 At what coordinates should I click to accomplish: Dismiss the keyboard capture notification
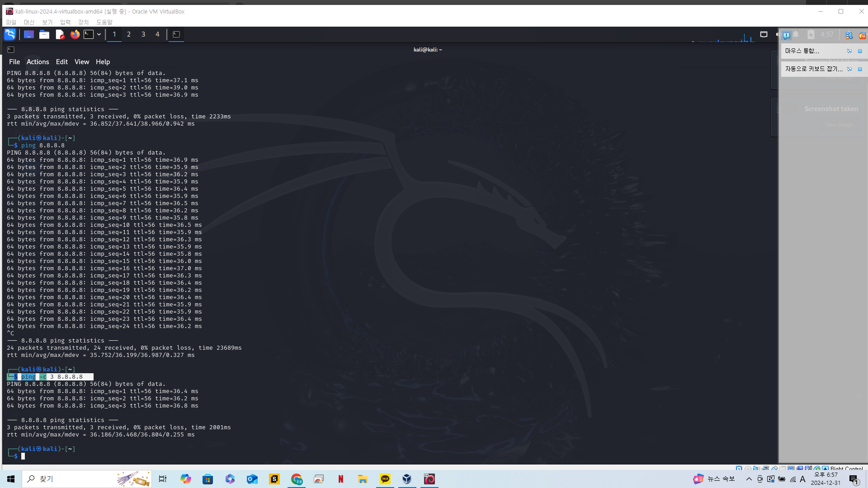pos(860,69)
